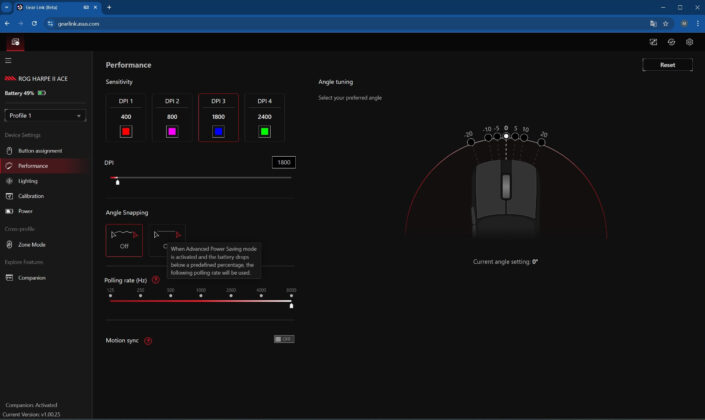Click the ROG HARPE II ACE device name

click(x=43, y=78)
